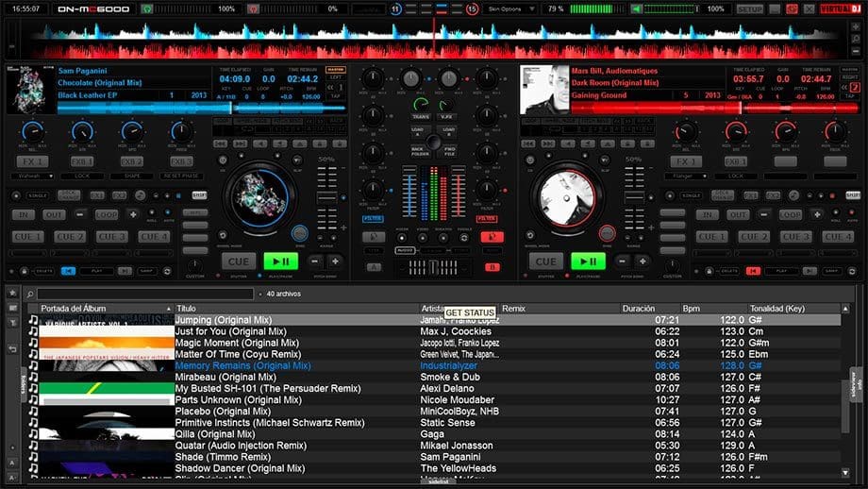Screen dimensions: 868x489
Task: Click the speaker icon beside the green level meter
Action: pyautogui.click(x=637, y=8)
